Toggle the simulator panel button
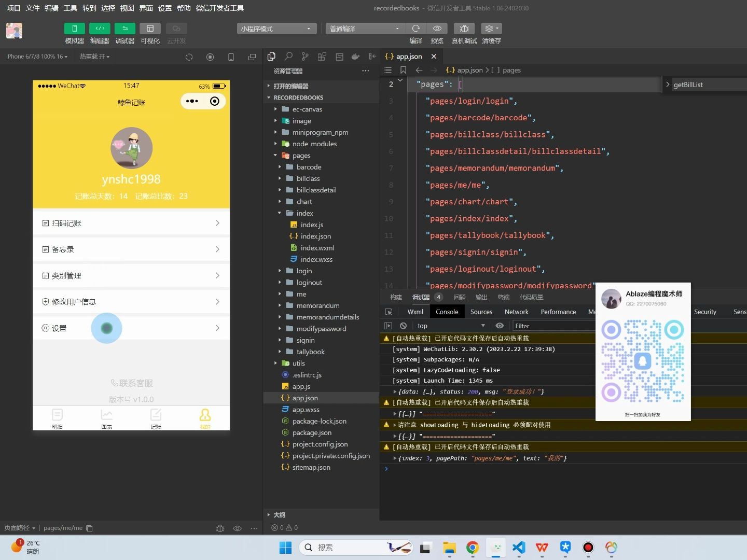This screenshot has height=560, width=747. click(x=74, y=29)
